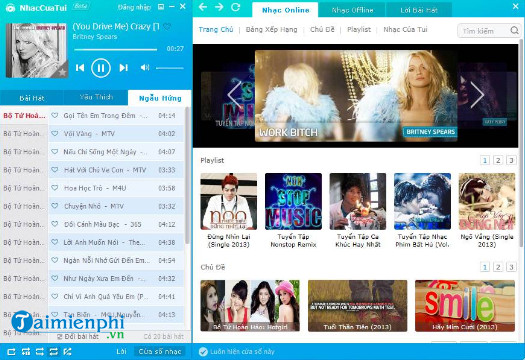
Task: Click the Cửa sổ nhạc button
Action: (160, 351)
